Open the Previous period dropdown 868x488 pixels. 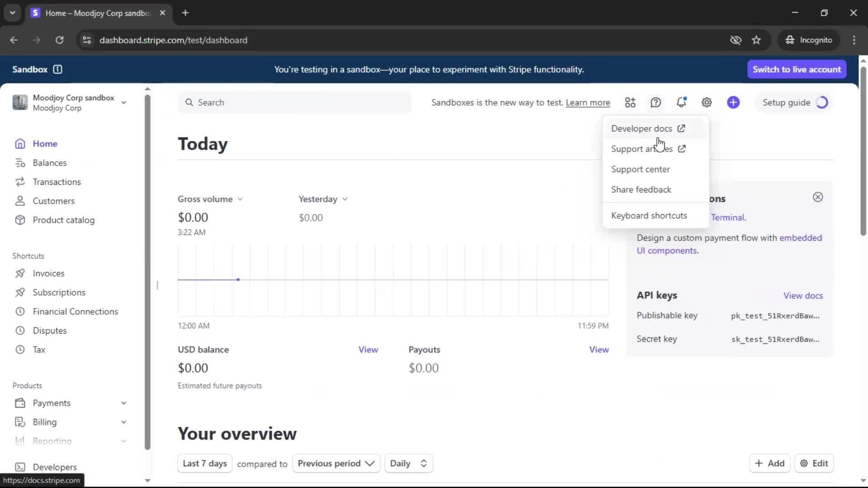336,464
